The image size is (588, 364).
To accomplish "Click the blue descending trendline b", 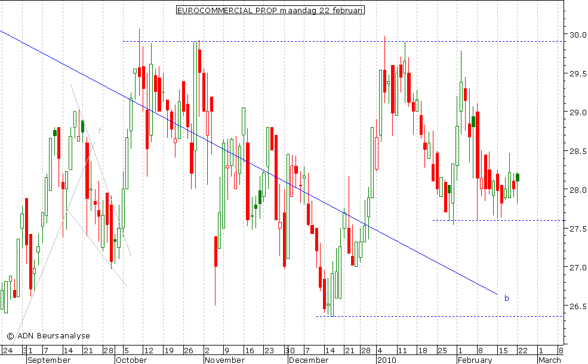I will pyautogui.click(x=248, y=162).
